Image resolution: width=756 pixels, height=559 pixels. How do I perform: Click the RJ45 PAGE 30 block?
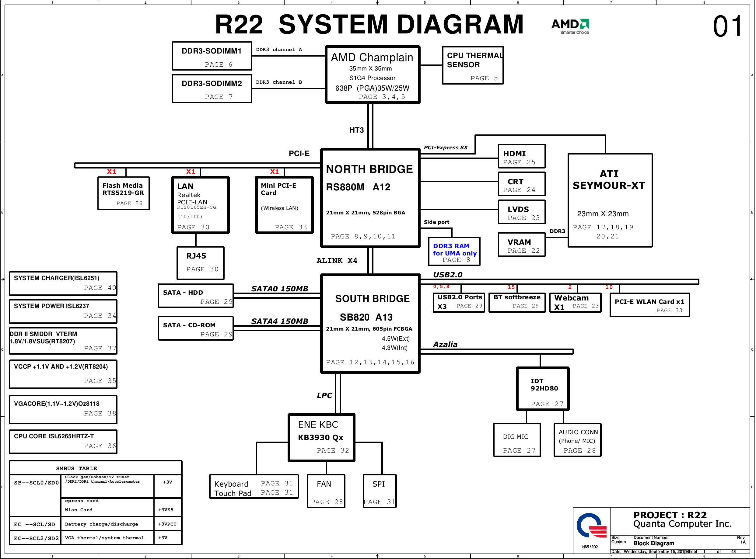201,263
